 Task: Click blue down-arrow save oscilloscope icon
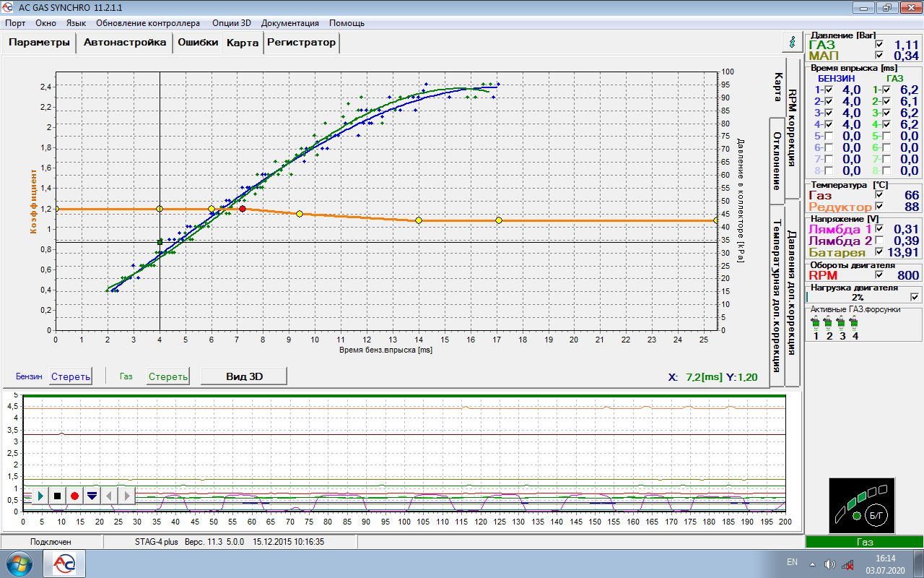pos(92,496)
